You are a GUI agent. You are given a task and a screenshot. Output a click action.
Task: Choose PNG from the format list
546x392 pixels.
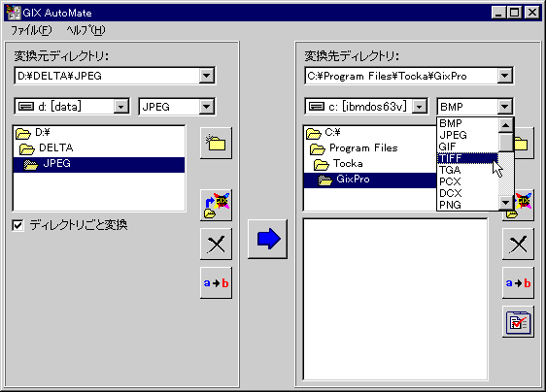pyautogui.click(x=467, y=205)
